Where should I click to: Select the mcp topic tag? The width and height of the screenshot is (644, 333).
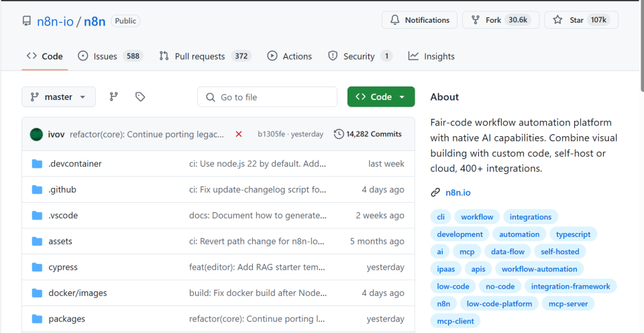(467, 252)
